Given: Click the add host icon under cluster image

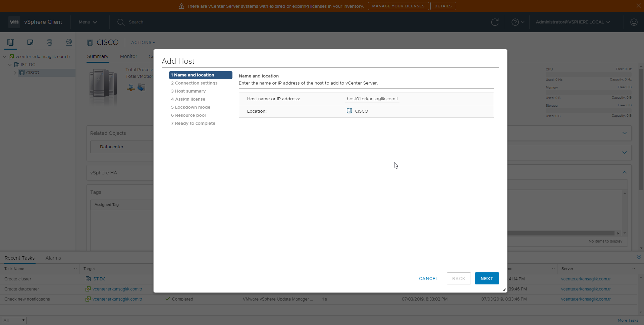Looking at the screenshot, I should [131, 88].
